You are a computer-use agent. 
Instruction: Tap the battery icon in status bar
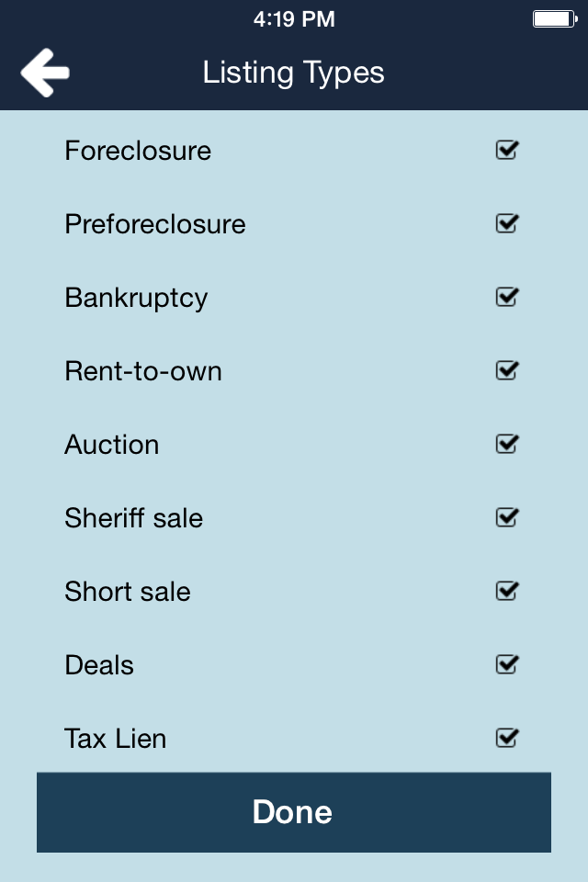click(555, 19)
